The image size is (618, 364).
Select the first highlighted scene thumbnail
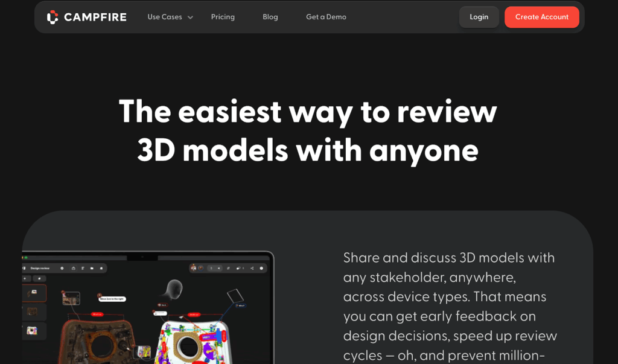click(34, 293)
